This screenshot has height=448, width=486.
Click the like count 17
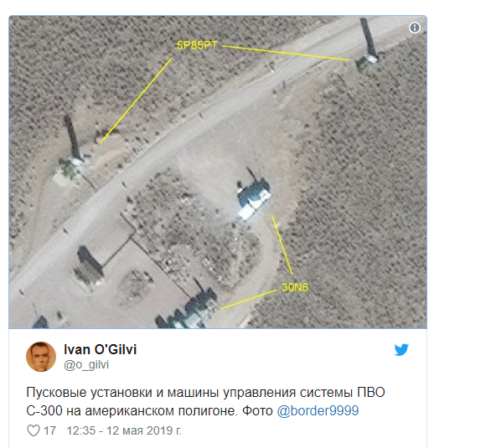click(49, 430)
